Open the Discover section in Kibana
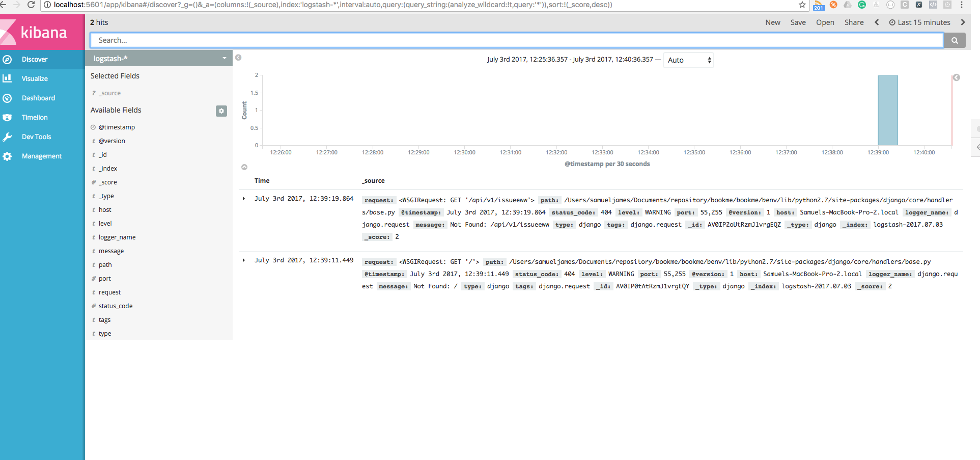This screenshot has width=980, height=460. 35,59
